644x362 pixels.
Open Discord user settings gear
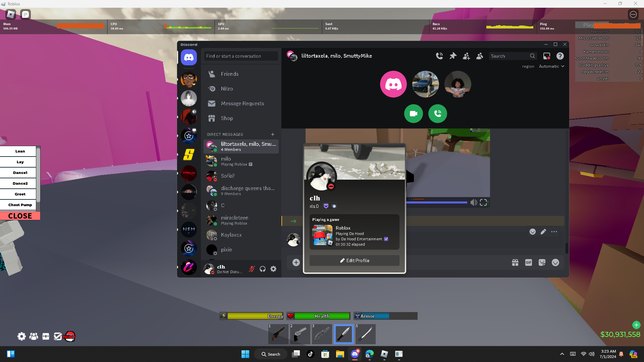[x=273, y=269]
